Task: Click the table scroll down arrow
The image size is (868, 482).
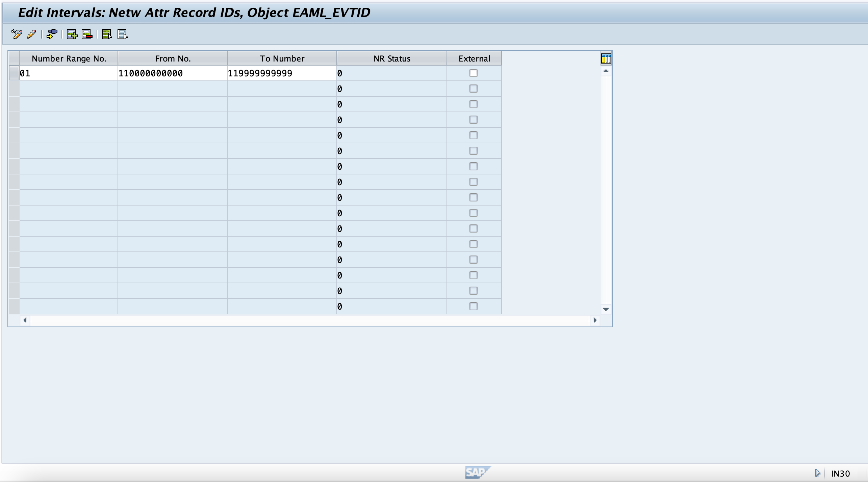Action: [x=606, y=309]
